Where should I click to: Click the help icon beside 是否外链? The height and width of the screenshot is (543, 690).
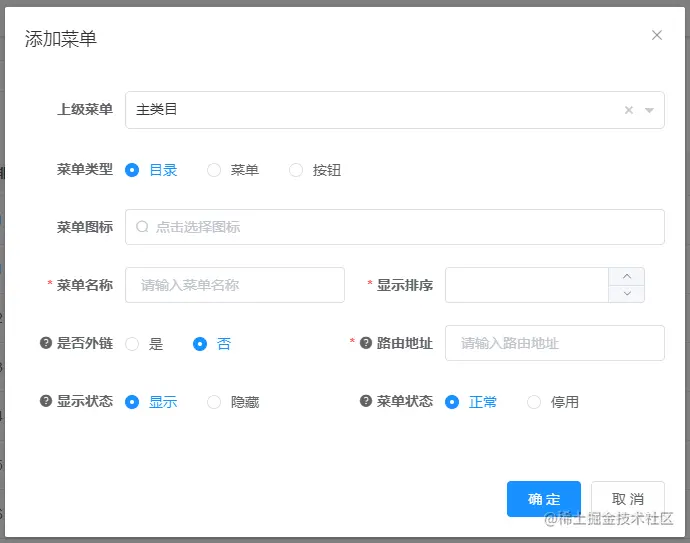pos(46,342)
